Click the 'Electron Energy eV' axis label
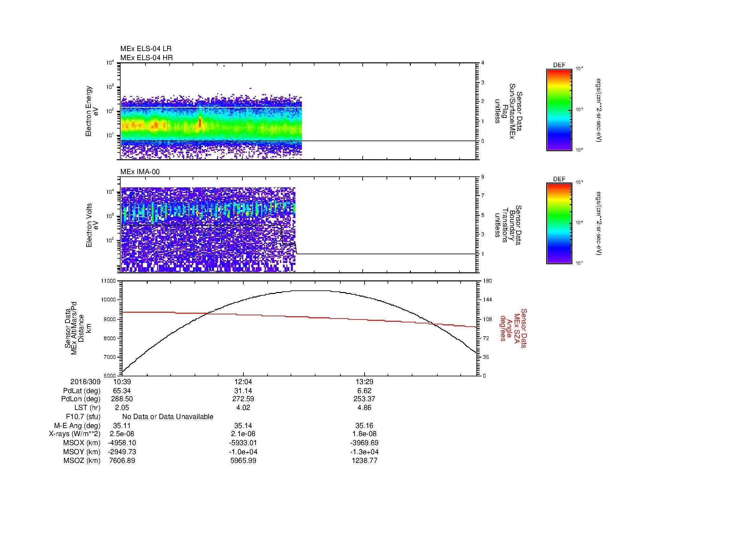The width and height of the screenshot is (756, 534). pos(92,111)
